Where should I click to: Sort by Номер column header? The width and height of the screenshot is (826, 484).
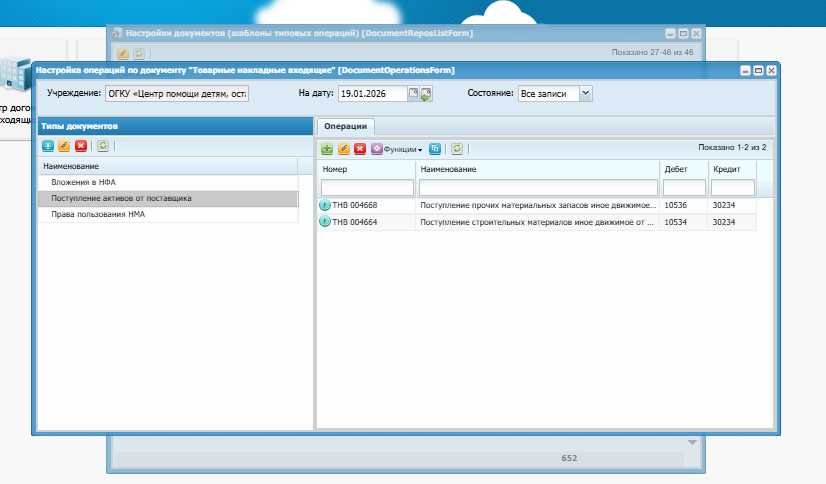[367, 169]
